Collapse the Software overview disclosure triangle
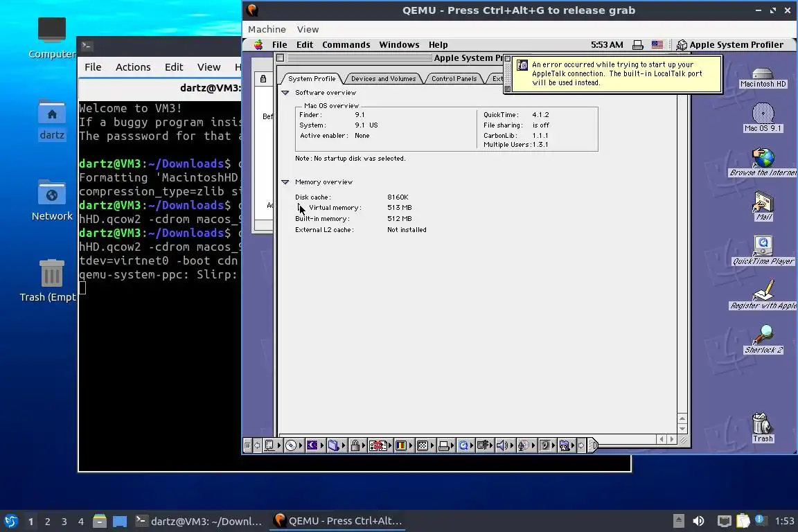 click(x=285, y=93)
